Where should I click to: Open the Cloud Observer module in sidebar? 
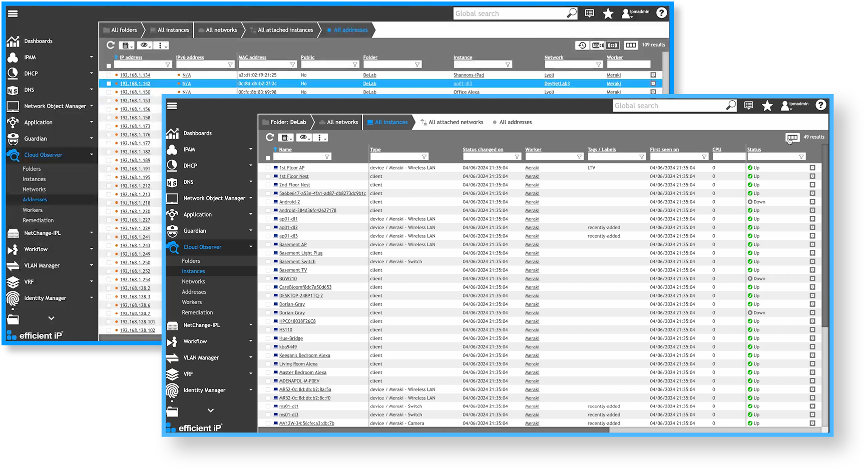click(202, 247)
